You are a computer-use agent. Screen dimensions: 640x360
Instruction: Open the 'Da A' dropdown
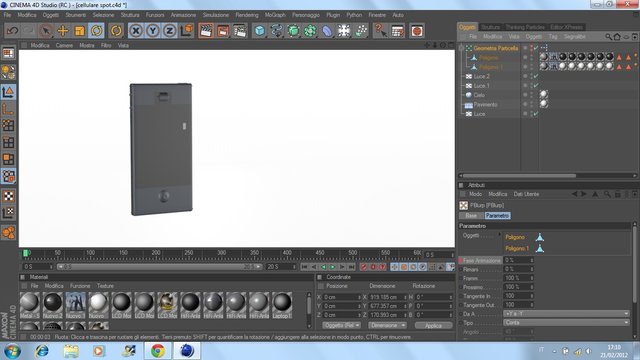[566, 314]
